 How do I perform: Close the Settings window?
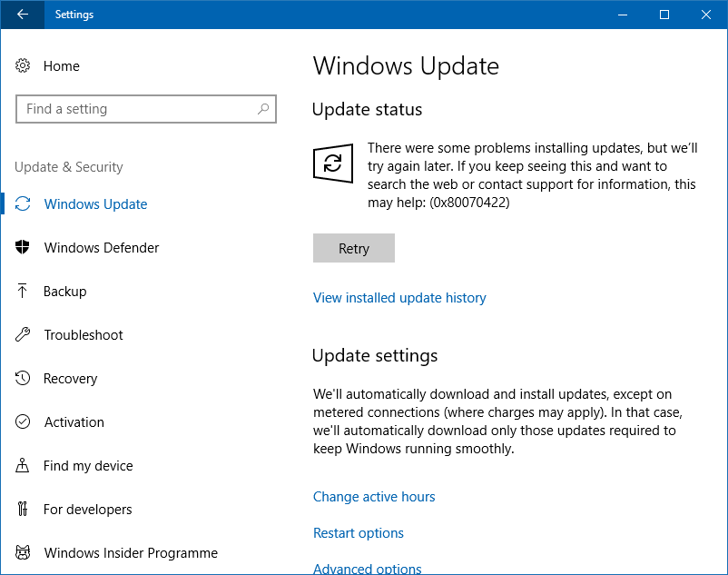point(706,15)
